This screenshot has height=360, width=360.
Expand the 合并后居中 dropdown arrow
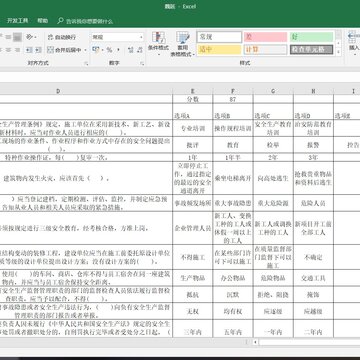pyautogui.click(x=85, y=50)
